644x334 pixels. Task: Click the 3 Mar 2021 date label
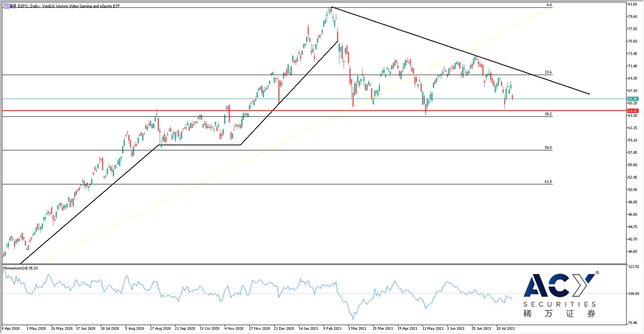357,328
